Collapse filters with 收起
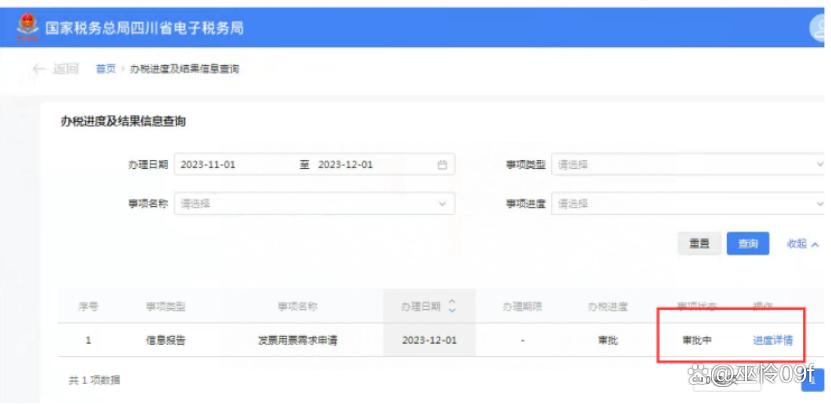Screen dimensions: 831x404 [x=803, y=244]
